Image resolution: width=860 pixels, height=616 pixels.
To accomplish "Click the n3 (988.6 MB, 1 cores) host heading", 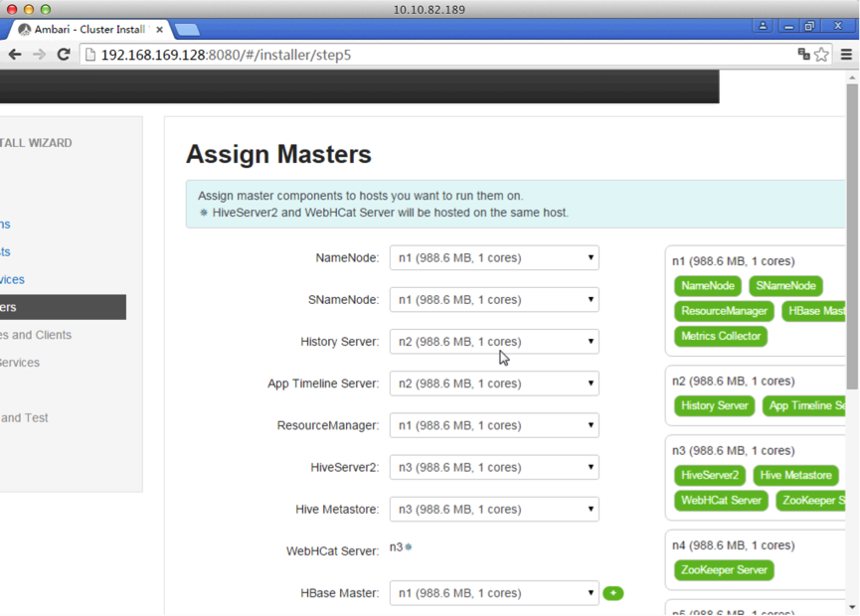I will [734, 450].
